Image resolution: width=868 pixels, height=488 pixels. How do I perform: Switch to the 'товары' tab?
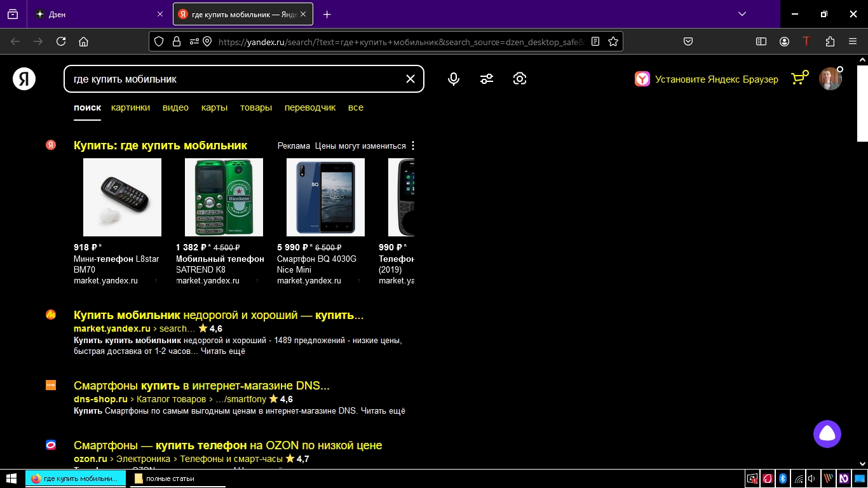click(x=256, y=107)
